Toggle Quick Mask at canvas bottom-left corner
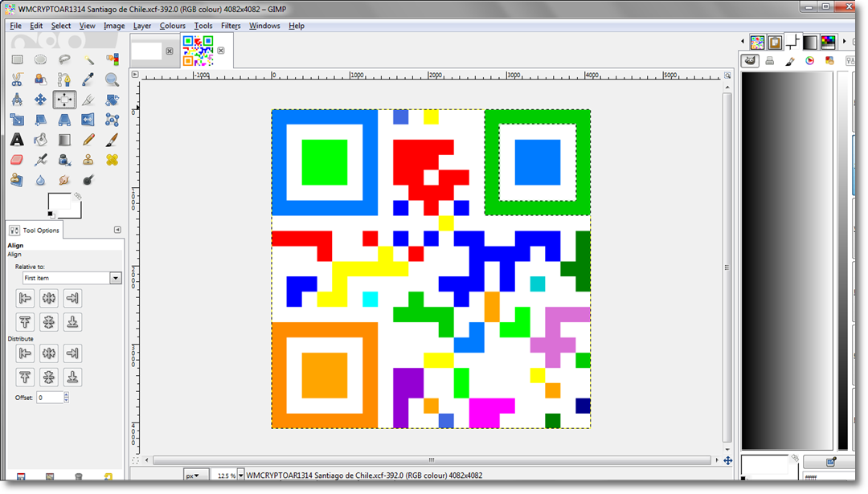 (x=135, y=460)
